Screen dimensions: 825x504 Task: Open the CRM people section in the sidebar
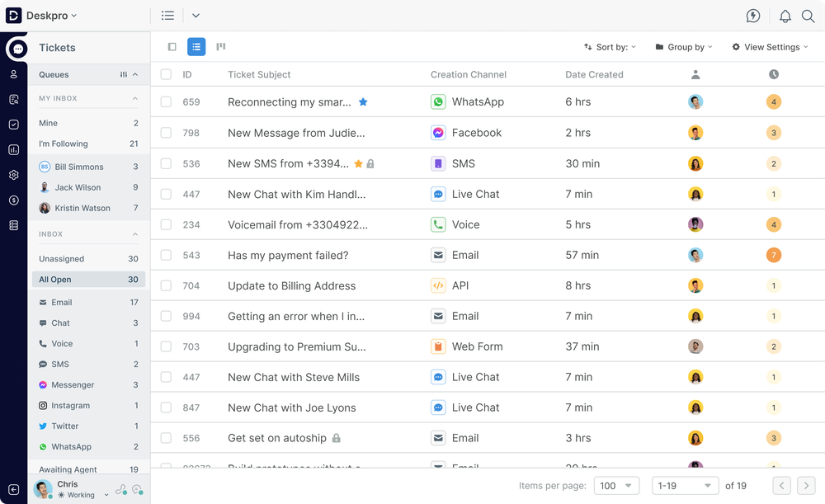point(13,73)
